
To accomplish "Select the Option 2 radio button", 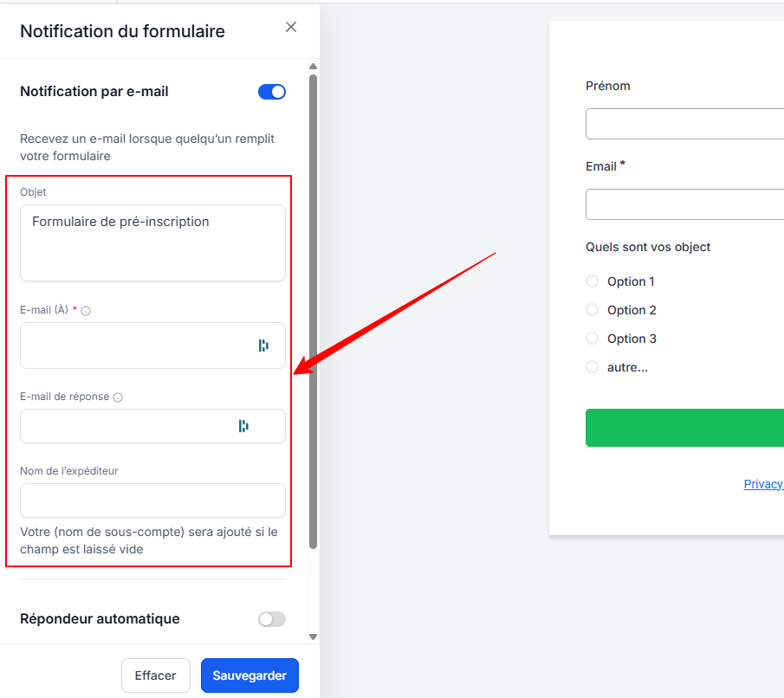I will pos(592,309).
